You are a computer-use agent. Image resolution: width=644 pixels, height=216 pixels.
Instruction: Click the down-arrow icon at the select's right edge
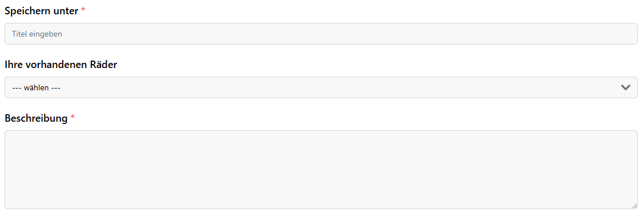coord(626,87)
